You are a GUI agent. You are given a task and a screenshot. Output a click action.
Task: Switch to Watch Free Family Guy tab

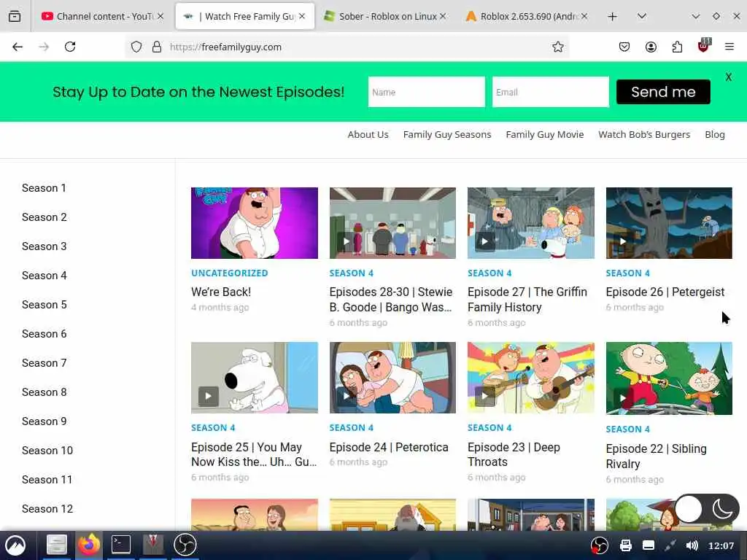coord(245,16)
